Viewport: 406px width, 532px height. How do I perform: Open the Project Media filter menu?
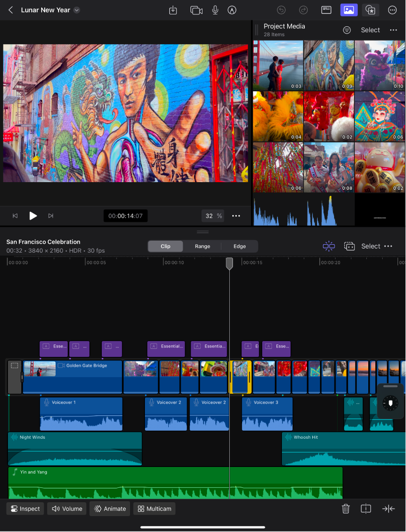[347, 30]
